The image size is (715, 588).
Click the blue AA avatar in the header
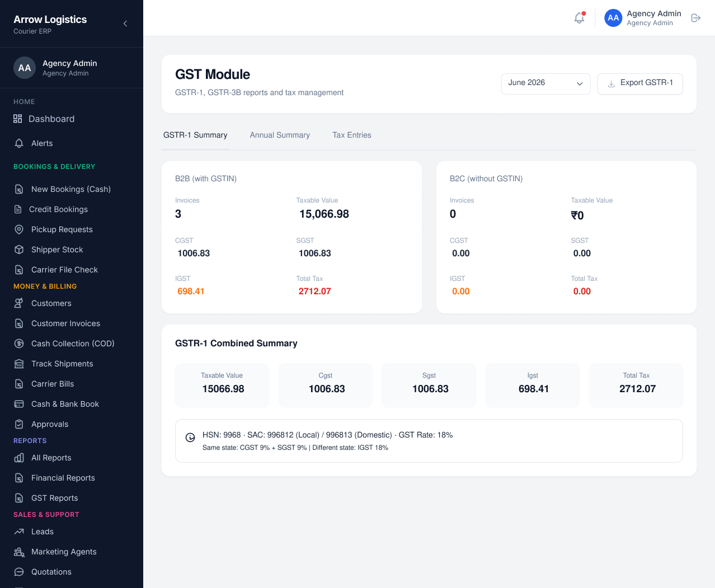(x=613, y=18)
